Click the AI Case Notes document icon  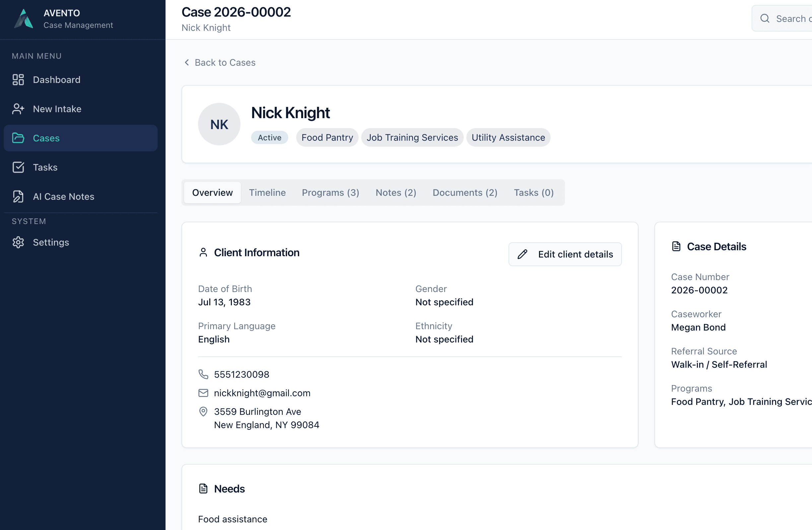tap(18, 196)
